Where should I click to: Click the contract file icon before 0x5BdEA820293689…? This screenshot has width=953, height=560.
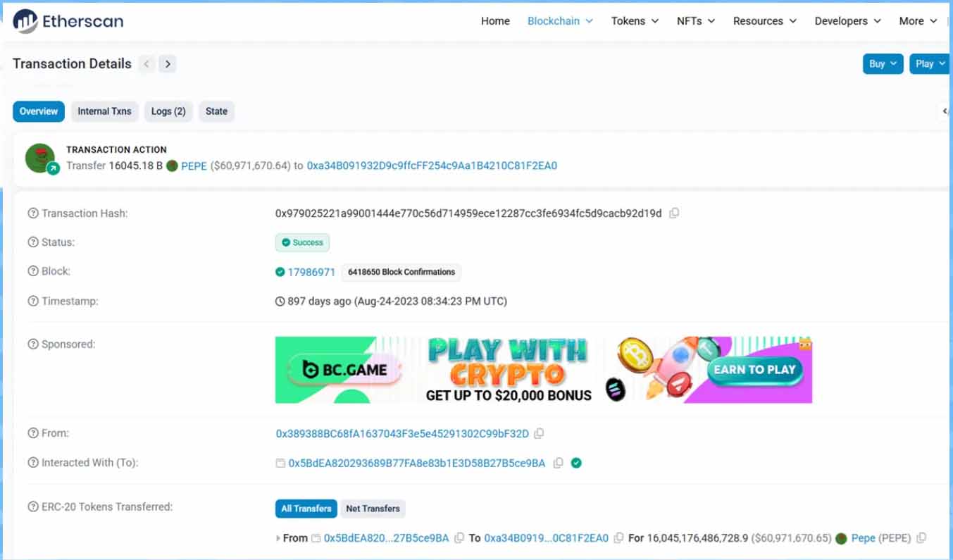280,463
